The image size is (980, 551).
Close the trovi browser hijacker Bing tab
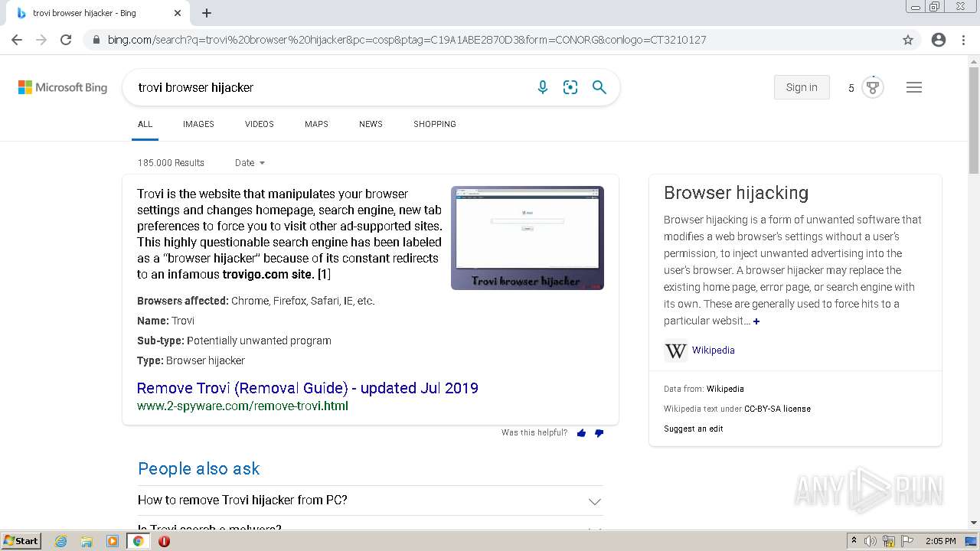[178, 13]
